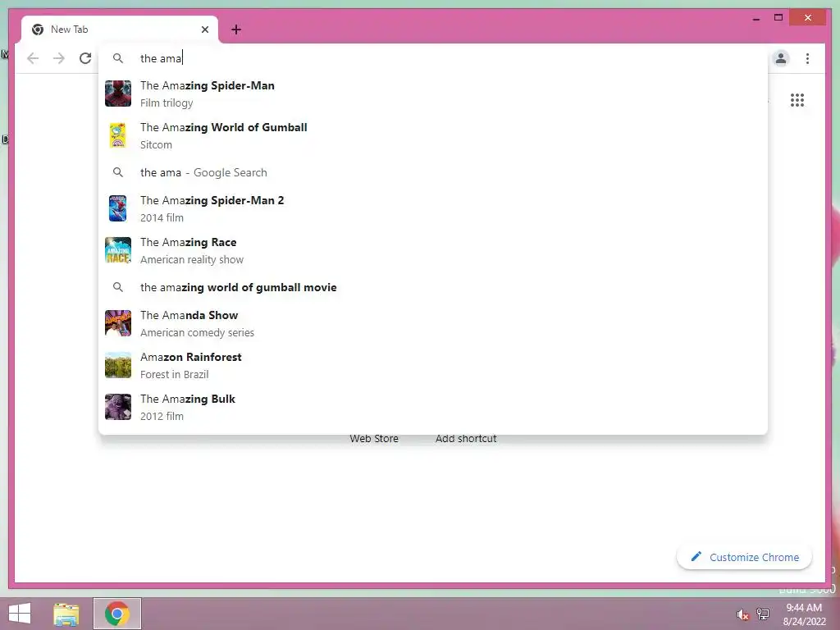The image size is (840, 630).
Task: Click search icon beside gumball movie suggestion
Action: click(x=118, y=287)
